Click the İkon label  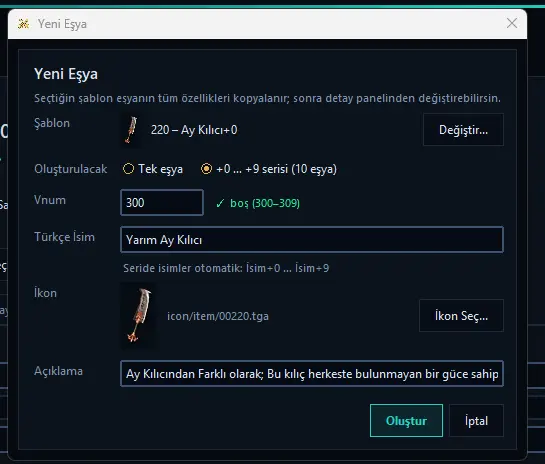click(x=45, y=293)
